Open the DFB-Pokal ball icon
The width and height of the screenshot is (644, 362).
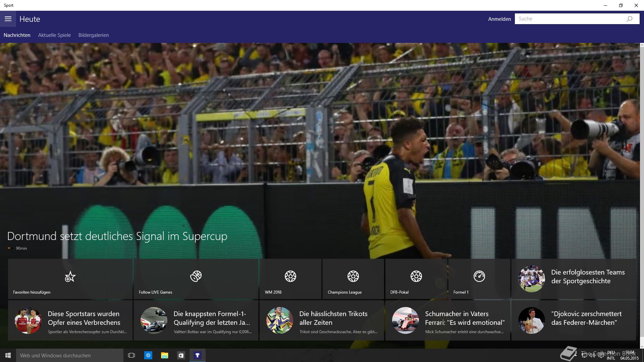point(416,276)
